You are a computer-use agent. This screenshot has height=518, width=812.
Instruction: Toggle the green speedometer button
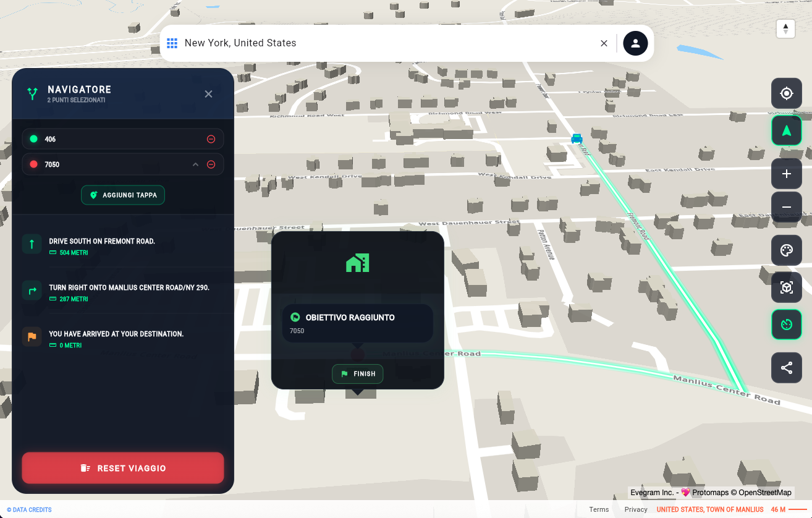coord(786,325)
